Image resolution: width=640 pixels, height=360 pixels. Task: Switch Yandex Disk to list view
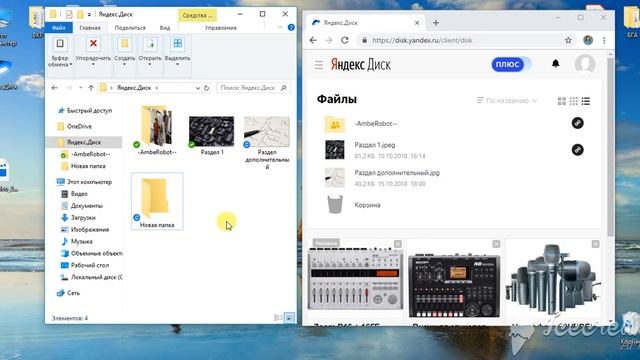point(586,101)
